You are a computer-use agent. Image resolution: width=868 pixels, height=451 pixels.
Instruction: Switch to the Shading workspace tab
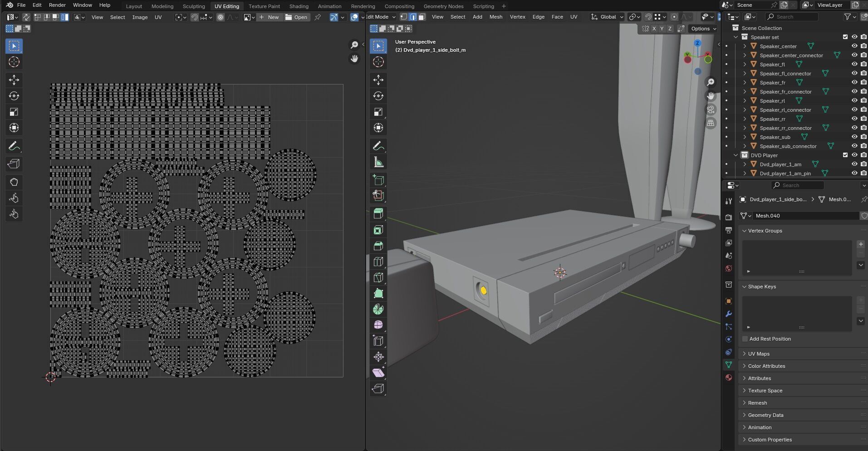coord(299,6)
